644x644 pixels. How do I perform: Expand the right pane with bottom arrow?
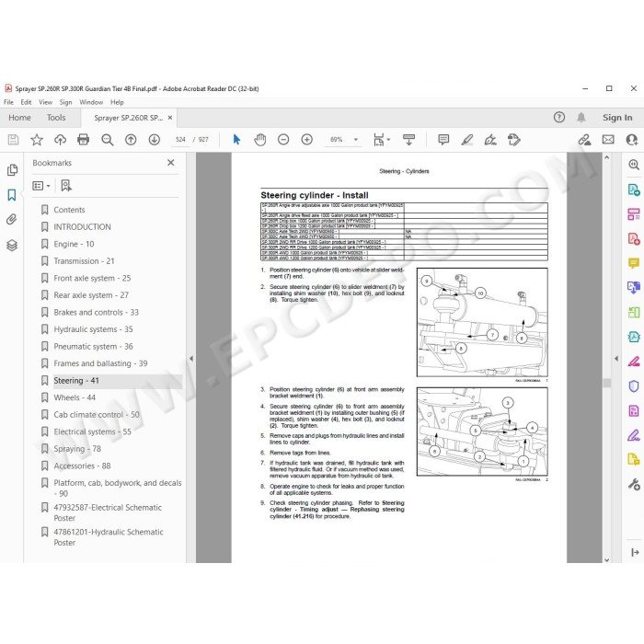pos(635,553)
